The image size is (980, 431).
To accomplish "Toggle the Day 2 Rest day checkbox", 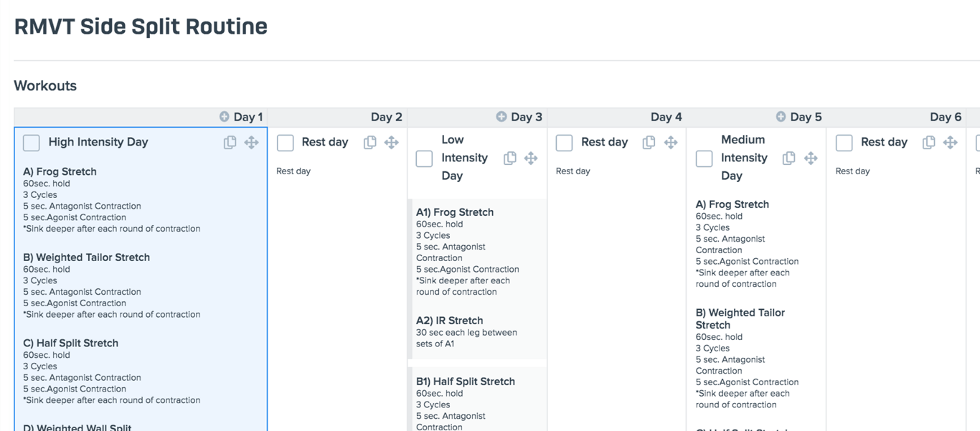I will [x=286, y=142].
